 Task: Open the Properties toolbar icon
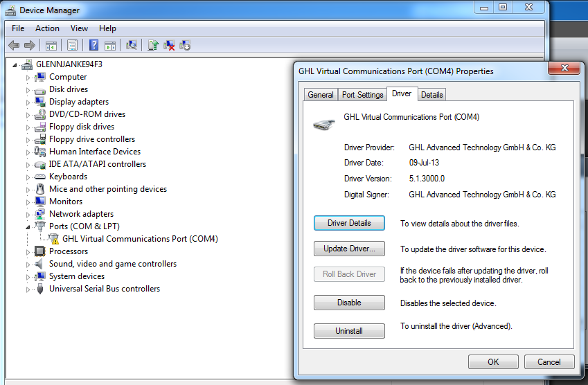72,46
